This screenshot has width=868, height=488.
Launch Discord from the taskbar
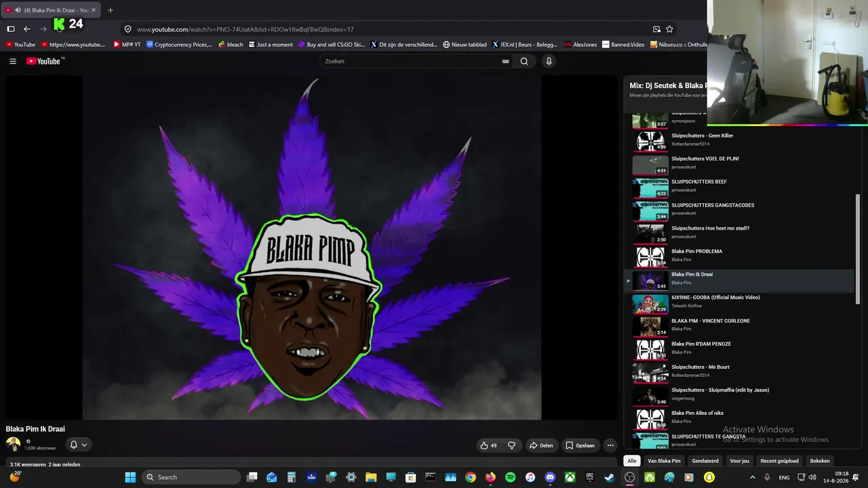[550, 477]
